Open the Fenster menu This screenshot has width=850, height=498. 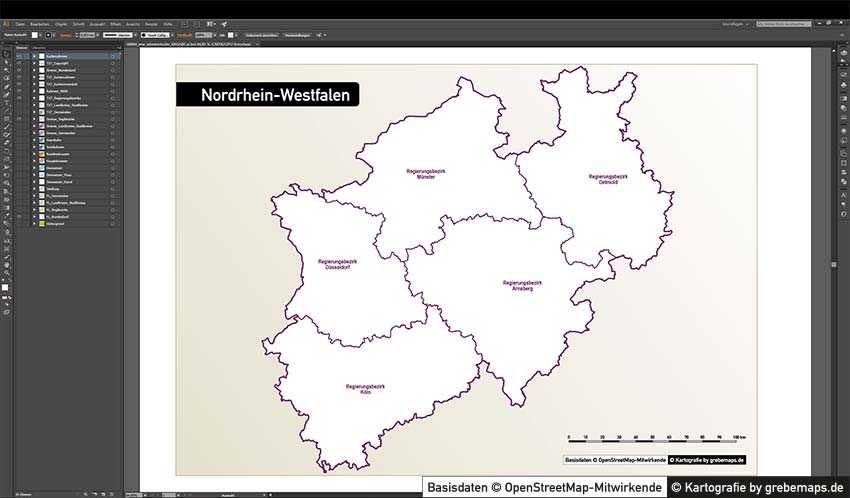pos(151,22)
